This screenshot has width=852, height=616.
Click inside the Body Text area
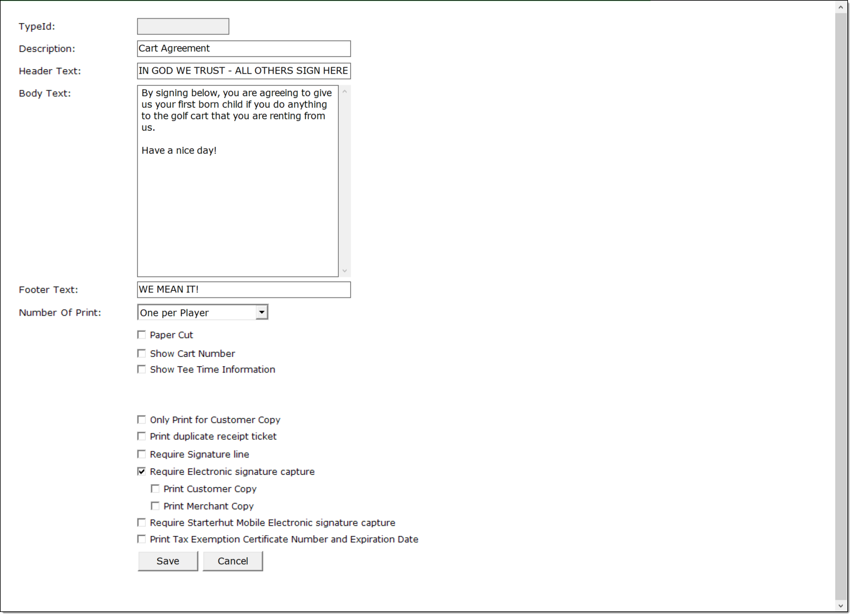point(237,181)
